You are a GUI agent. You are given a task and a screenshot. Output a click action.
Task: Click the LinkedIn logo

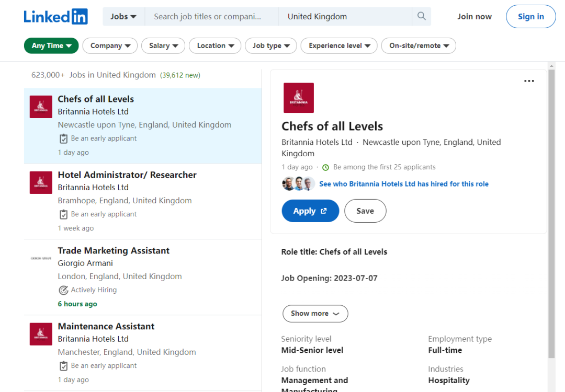[x=55, y=17]
